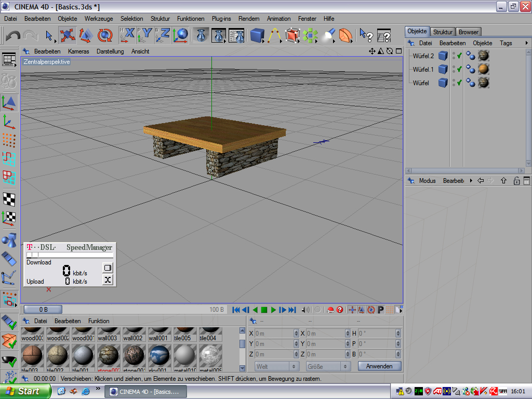This screenshot has height=399, width=532.
Task: Render the active view
Action: (x=201, y=35)
